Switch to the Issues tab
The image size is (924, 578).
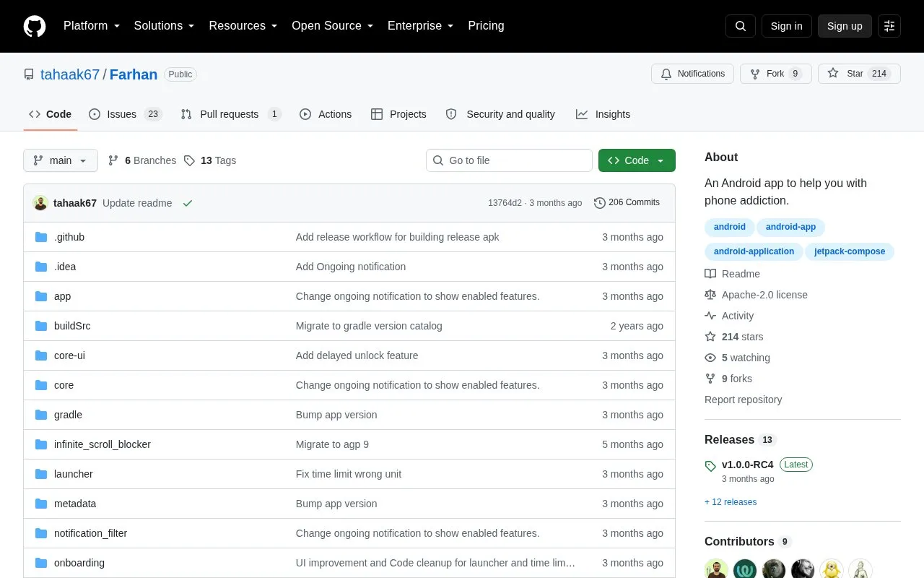point(126,114)
